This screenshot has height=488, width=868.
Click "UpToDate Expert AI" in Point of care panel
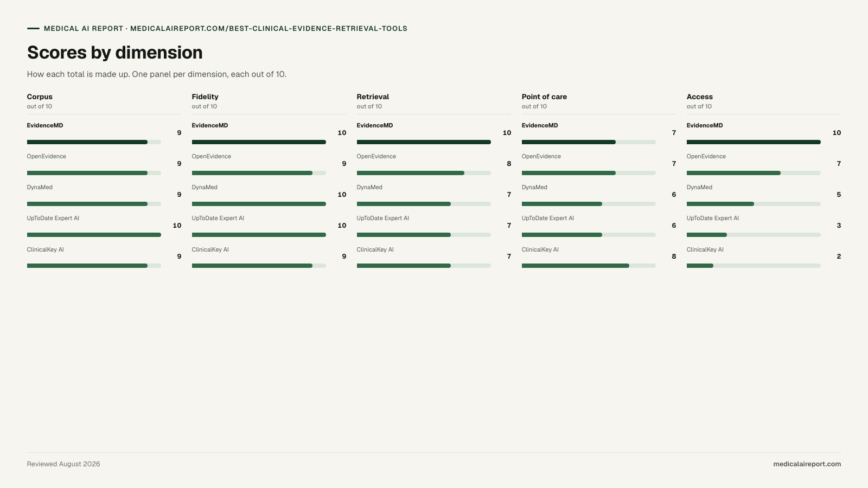coord(548,218)
